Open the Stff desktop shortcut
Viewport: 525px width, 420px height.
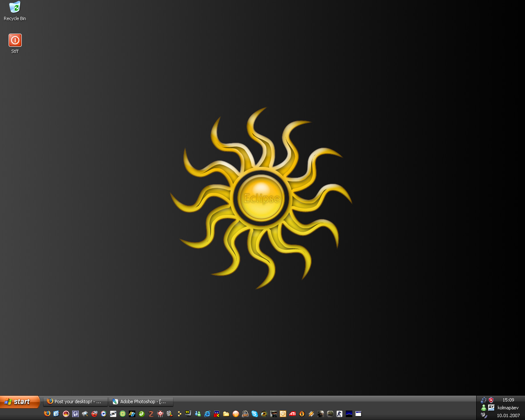pyautogui.click(x=15, y=43)
